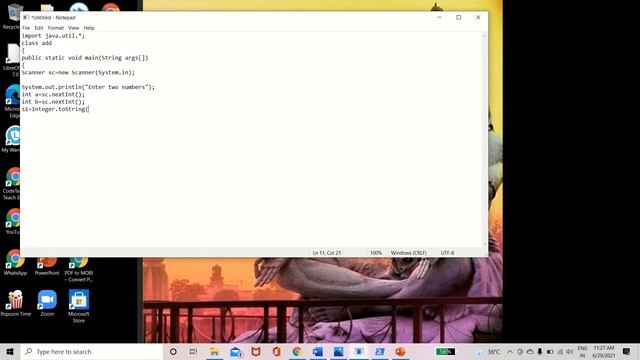Click 'Ln 11, Col 21' in status bar
The width and height of the screenshot is (640, 360).
327,253
